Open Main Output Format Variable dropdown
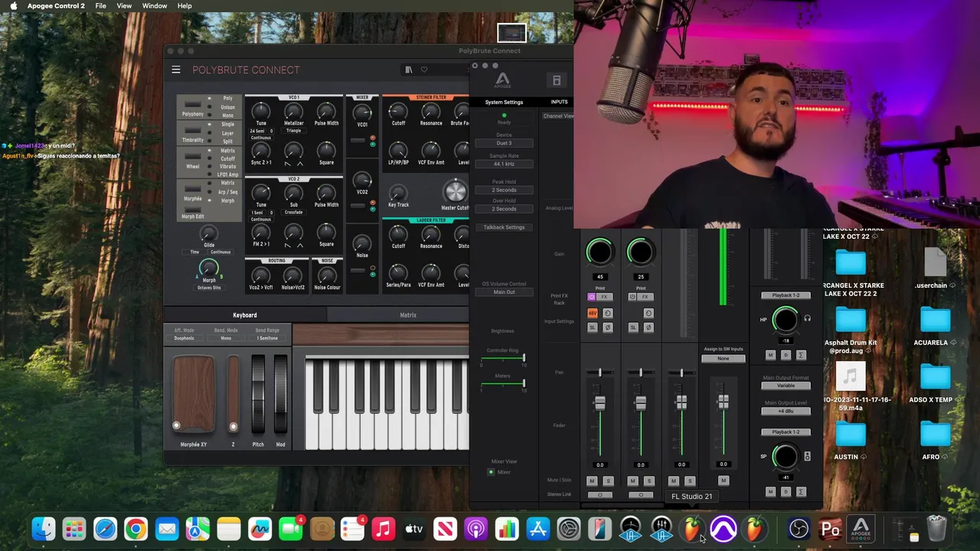Screen dimensions: 980x551 point(786,386)
